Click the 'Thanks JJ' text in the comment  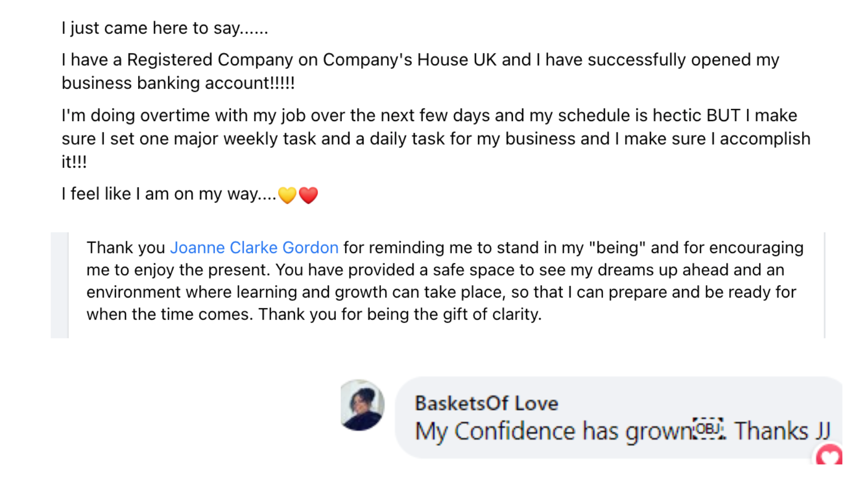(782, 431)
